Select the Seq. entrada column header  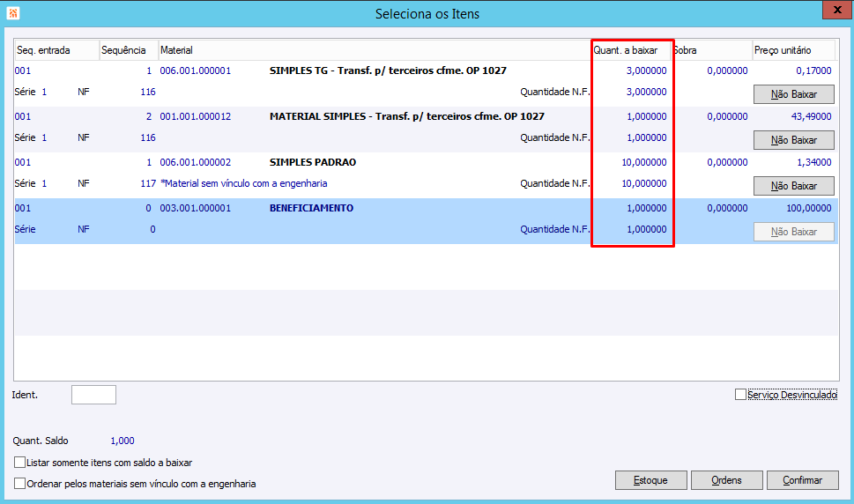[56, 50]
